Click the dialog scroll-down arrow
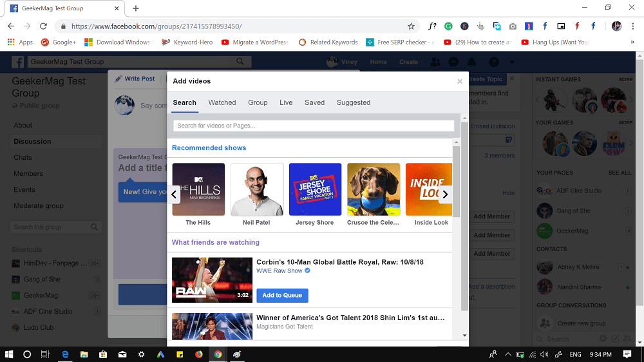Image resolution: width=644 pixels, height=362 pixels. click(464, 336)
